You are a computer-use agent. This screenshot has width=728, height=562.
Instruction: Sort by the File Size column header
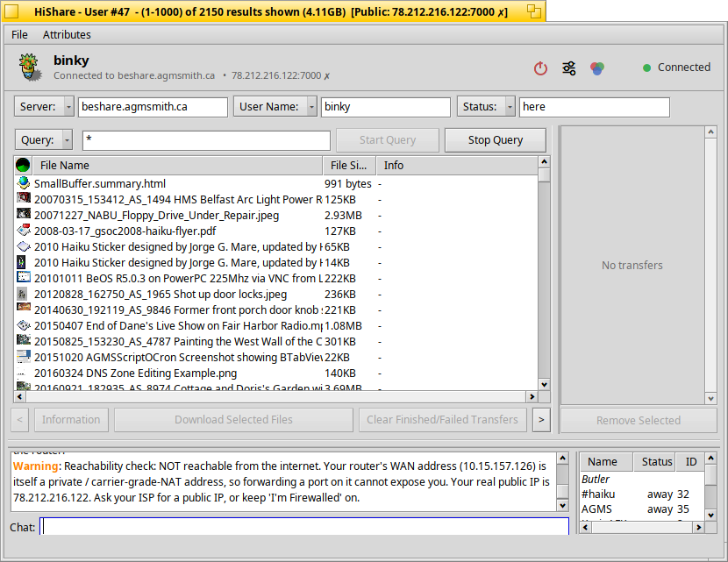[349, 165]
